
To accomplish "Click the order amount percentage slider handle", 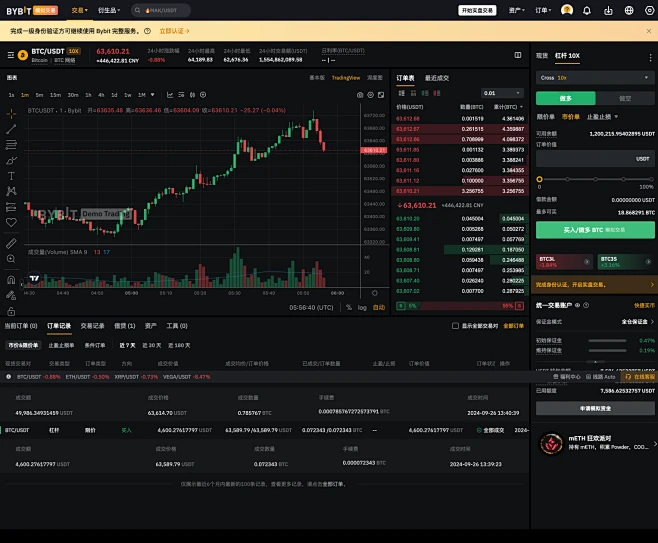I will point(539,179).
